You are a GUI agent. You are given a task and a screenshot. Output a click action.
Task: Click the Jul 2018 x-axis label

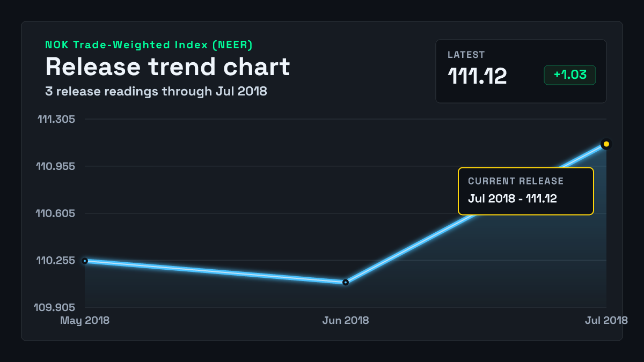[x=606, y=320]
